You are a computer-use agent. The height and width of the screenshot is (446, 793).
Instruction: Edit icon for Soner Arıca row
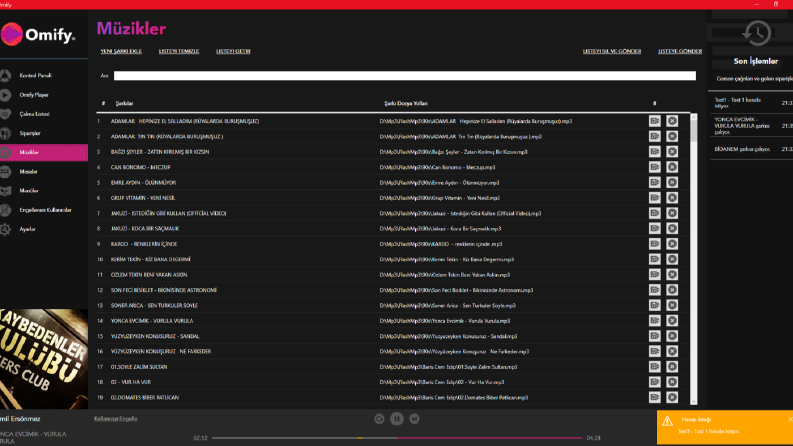click(654, 305)
